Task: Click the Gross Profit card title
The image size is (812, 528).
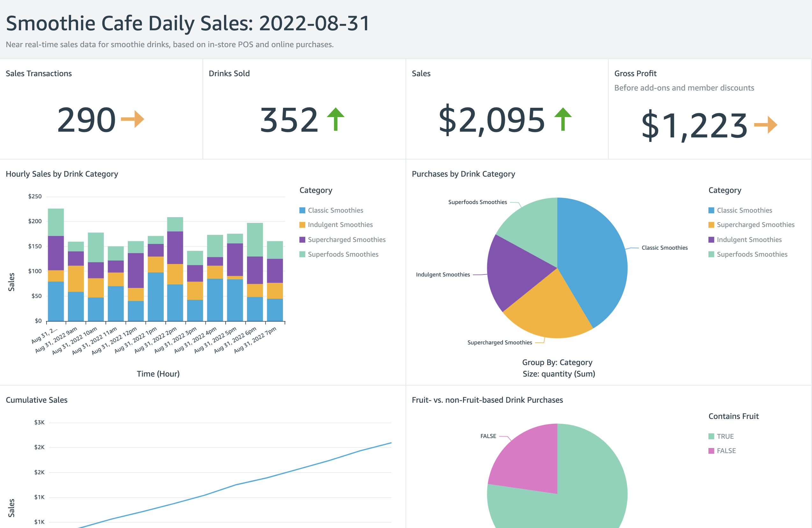Action: coord(635,73)
